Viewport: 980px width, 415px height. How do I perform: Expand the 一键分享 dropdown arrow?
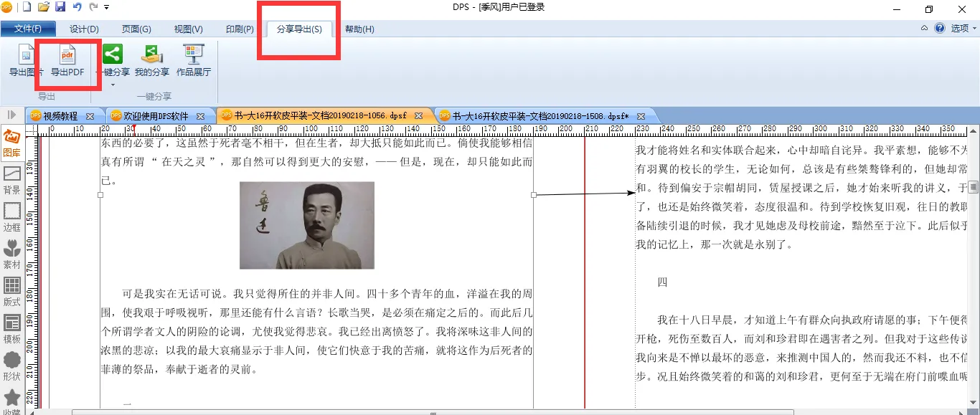pyautogui.click(x=113, y=85)
